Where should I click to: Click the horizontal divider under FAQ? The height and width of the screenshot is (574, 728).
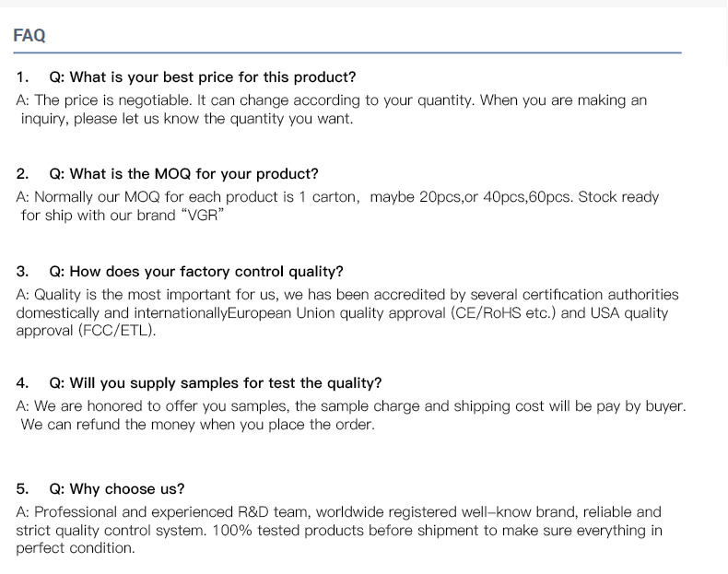347,53
